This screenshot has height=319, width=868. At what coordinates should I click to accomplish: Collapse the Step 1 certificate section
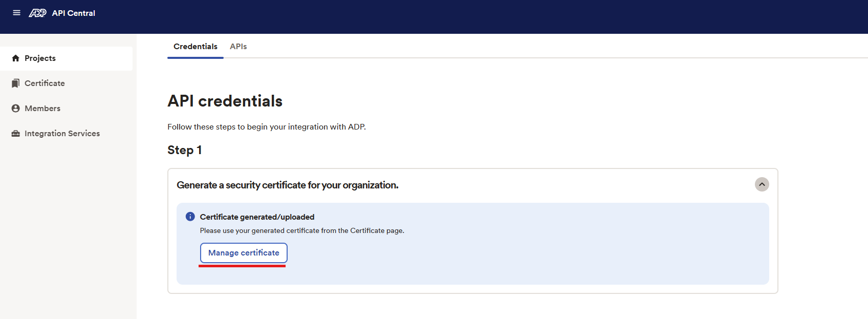click(x=762, y=184)
